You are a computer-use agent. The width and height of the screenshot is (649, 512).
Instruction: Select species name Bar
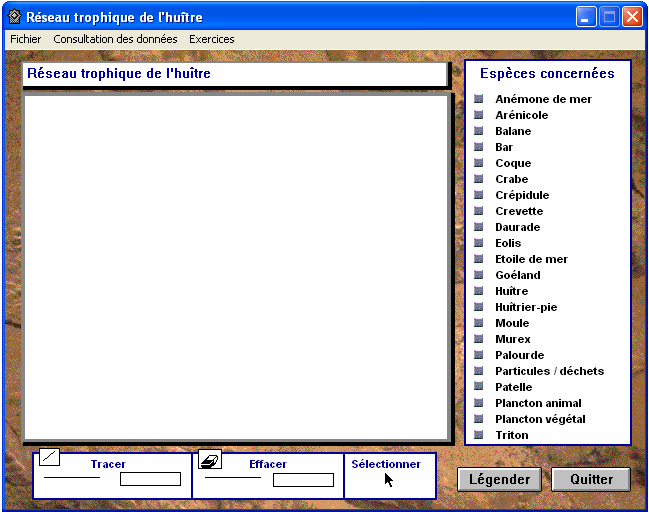pos(504,147)
